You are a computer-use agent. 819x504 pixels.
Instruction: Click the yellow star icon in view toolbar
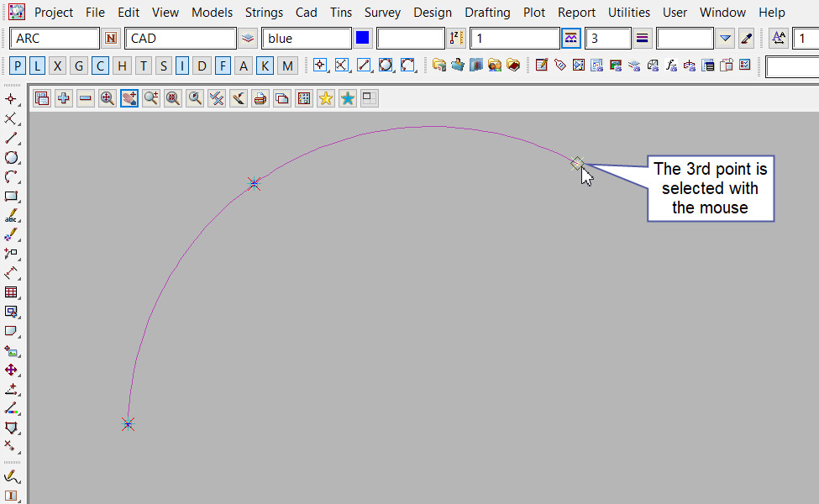(x=326, y=98)
